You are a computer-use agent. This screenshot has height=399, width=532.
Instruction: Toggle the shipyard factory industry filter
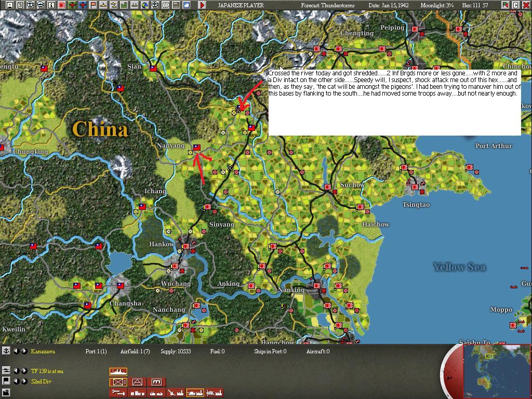pyautogui.click(x=215, y=393)
